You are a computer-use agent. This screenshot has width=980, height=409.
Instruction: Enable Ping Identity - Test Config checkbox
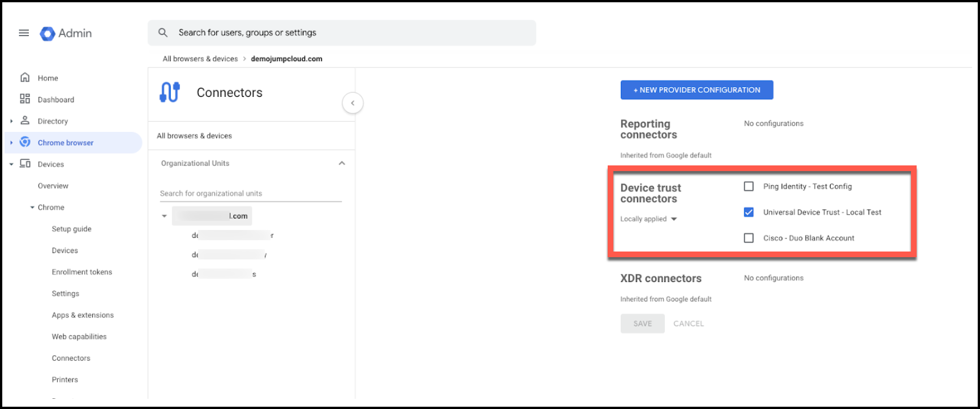tap(749, 186)
